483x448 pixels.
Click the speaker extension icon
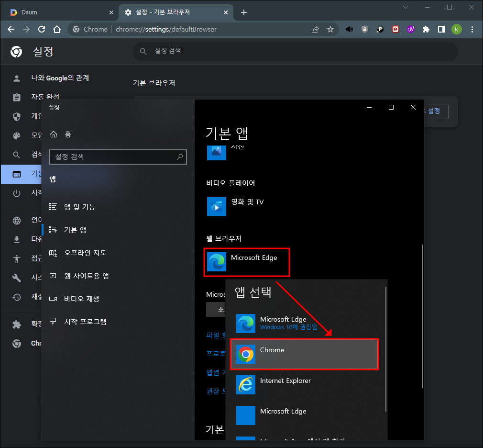349,29
